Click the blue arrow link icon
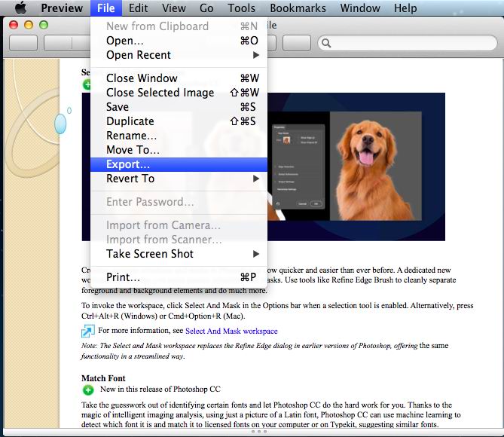 coord(87,332)
